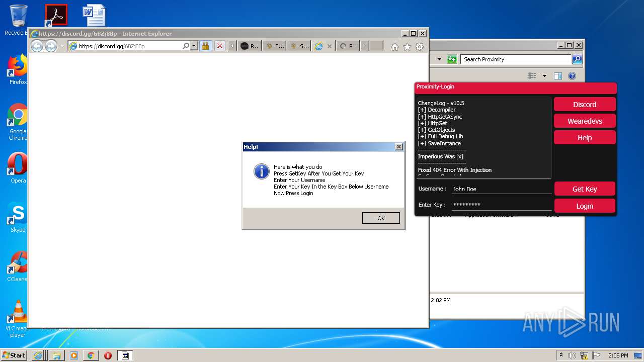644x362 pixels.
Task: Click the blue info icon in Help! dialog
Action: pos(262,171)
